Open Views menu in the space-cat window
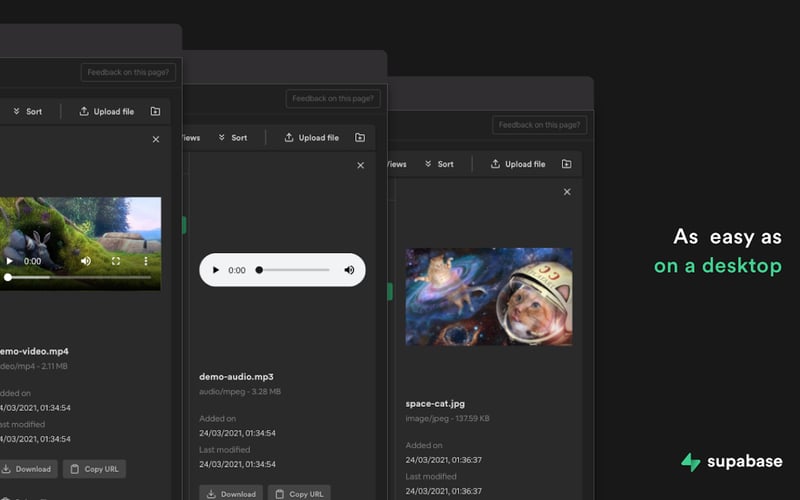 (x=397, y=164)
